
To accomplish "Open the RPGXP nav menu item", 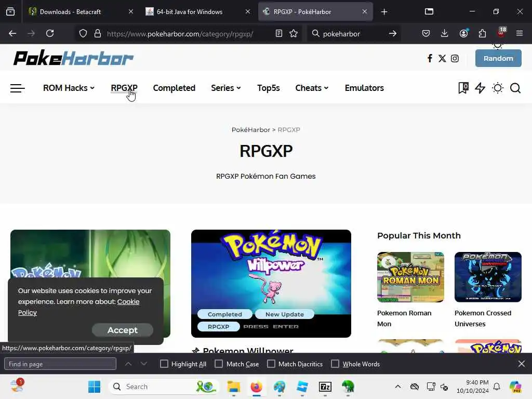I will 124,88.
